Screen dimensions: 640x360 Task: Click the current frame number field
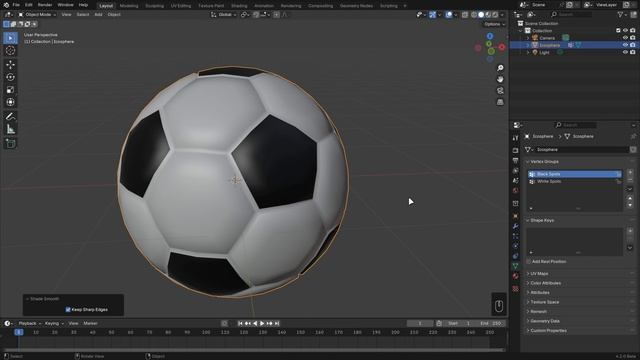click(420, 324)
